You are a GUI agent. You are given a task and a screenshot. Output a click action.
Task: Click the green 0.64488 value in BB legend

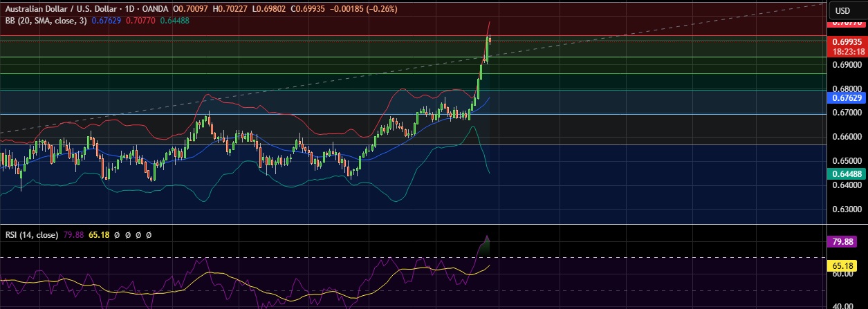(x=174, y=21)
